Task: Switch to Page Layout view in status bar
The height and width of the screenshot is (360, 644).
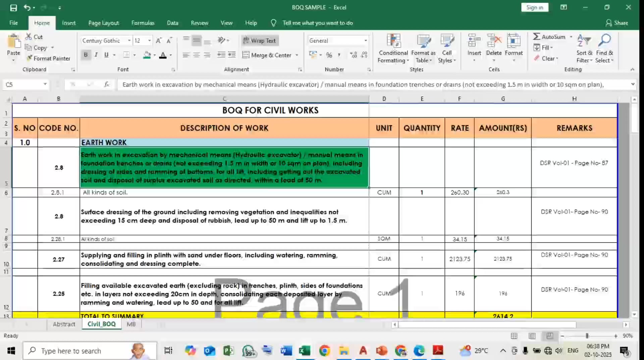Action: (x=532, y=335)
